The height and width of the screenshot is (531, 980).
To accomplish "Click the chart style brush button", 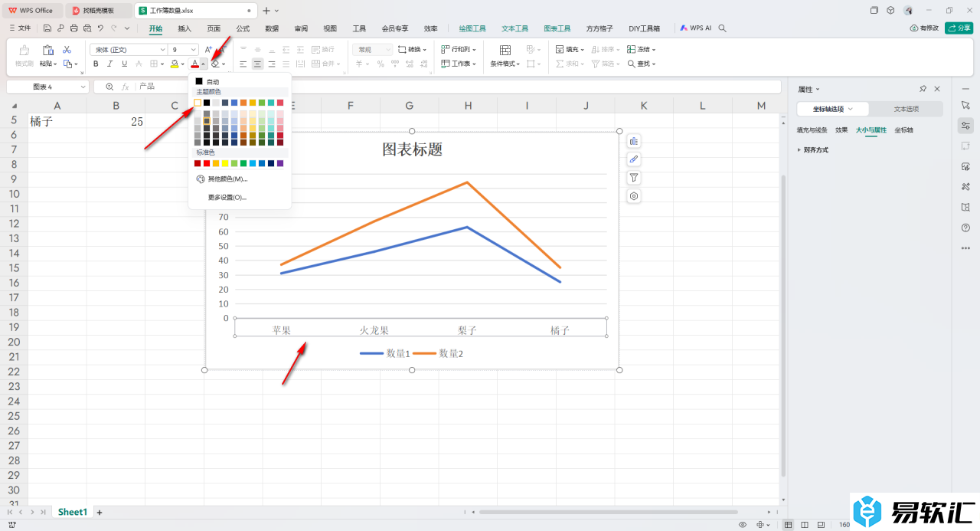I will coord(634,159).
